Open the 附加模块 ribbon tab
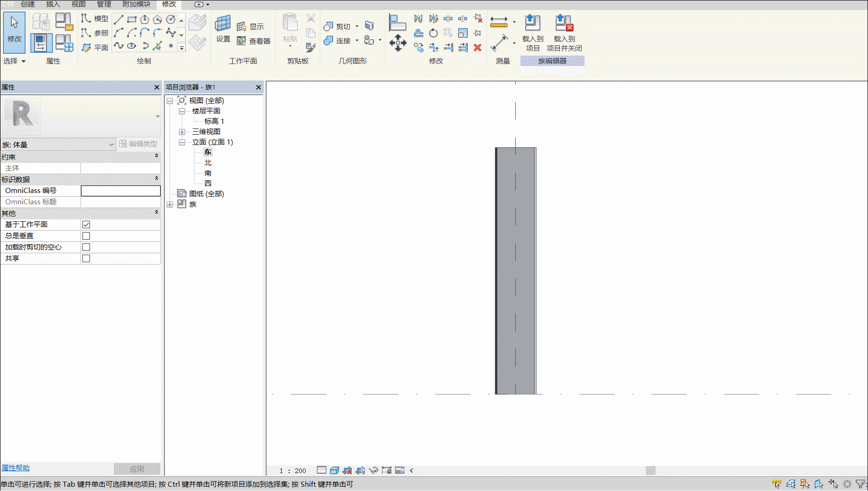The width and height of the screenshot is (868, 491). [137, 4]
